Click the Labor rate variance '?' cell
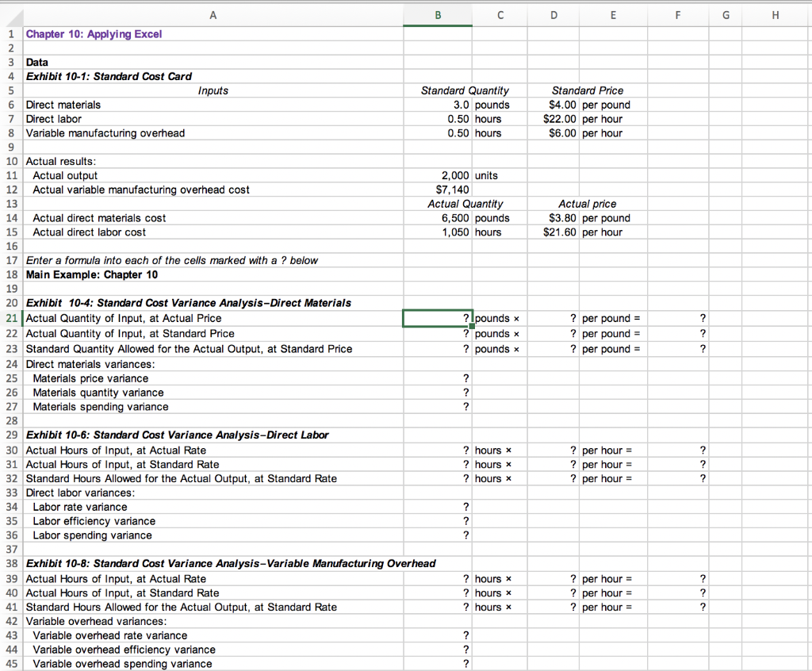Viewport: 812px width, 671px height. coord(438,506)
